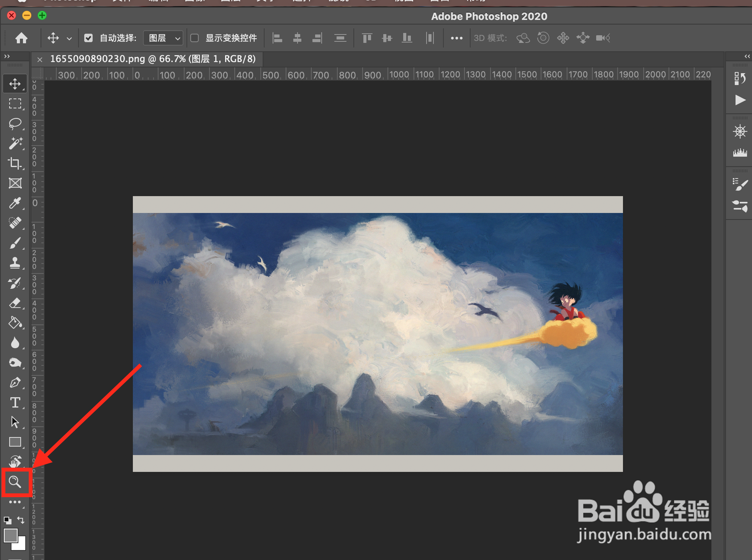Choose the 3D pan camera mode
The image size is (752, 560).
(x=563, y=38)
